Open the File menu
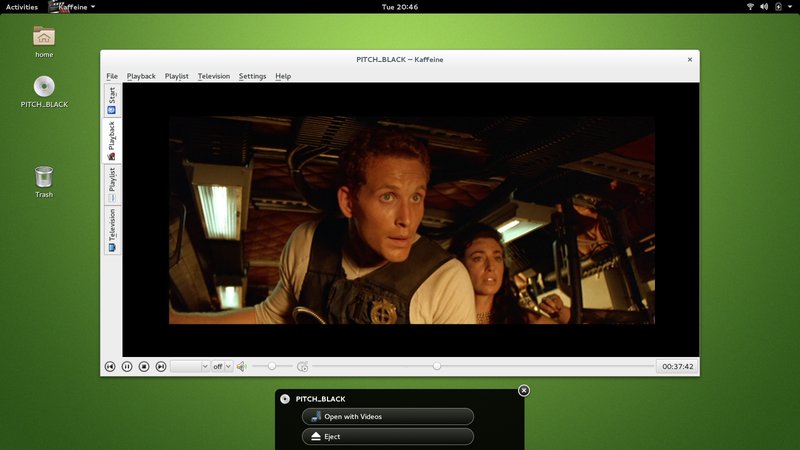The image size is (800, 450). click(112, 76)
